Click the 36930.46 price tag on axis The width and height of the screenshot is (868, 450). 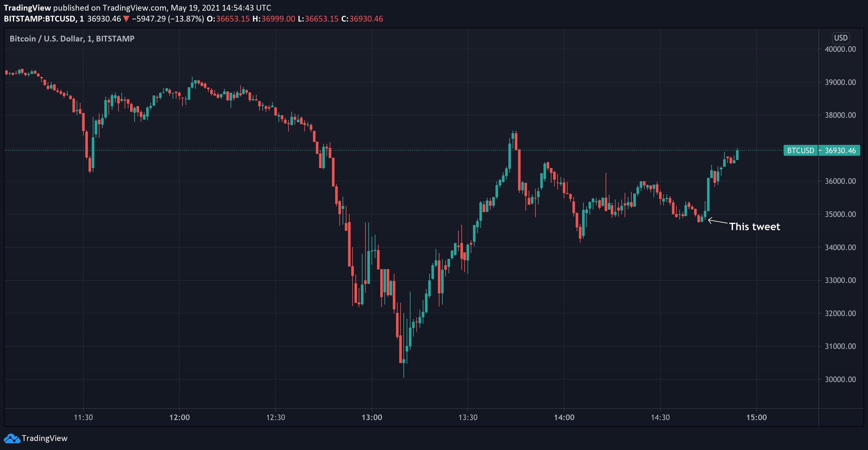tap(840, 151)
